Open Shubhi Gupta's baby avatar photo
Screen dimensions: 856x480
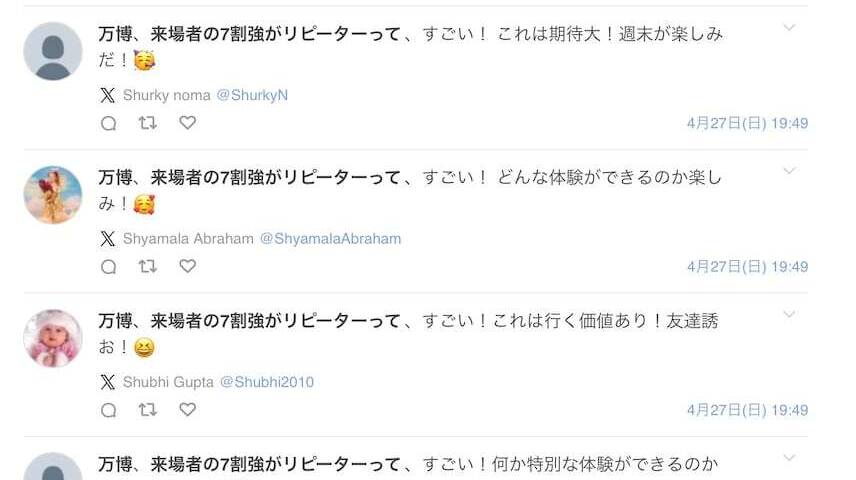[x=53, y=339]
